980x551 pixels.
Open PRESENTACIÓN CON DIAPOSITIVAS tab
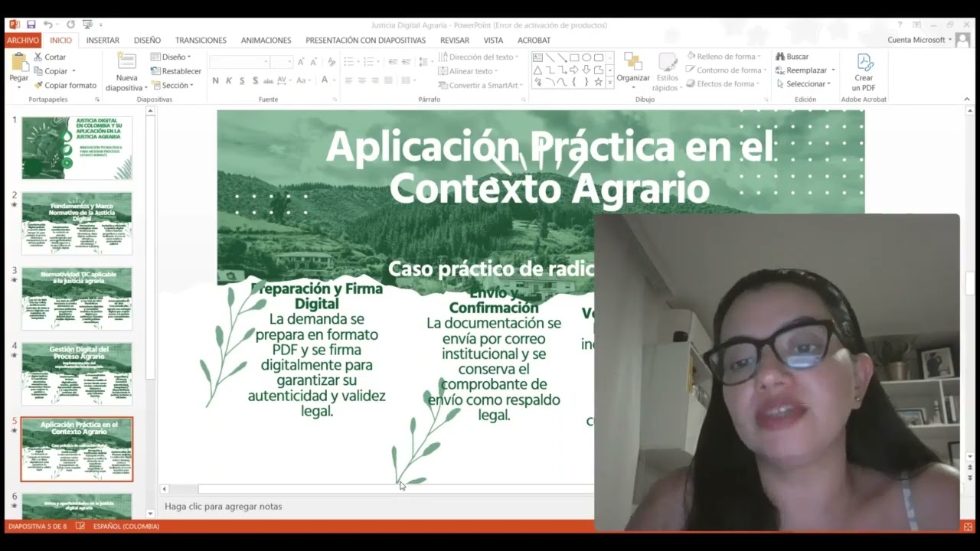tap(365, 40)
